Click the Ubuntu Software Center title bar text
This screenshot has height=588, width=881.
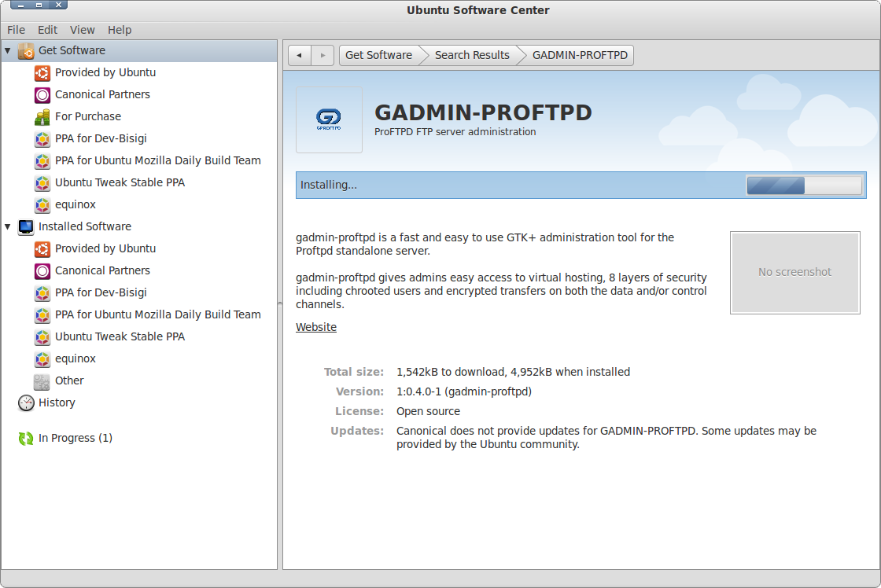coord(478,10)
